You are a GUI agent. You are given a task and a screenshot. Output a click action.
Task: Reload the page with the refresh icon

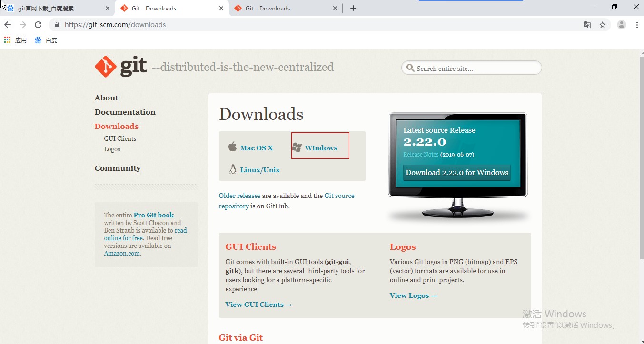tap(38, 25)
